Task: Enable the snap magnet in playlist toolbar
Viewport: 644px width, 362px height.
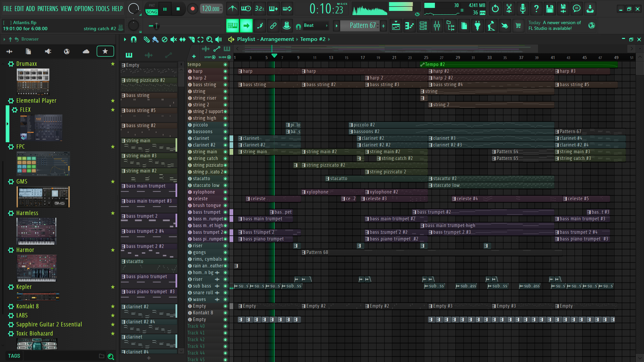Action: click(x=134, y=39)
